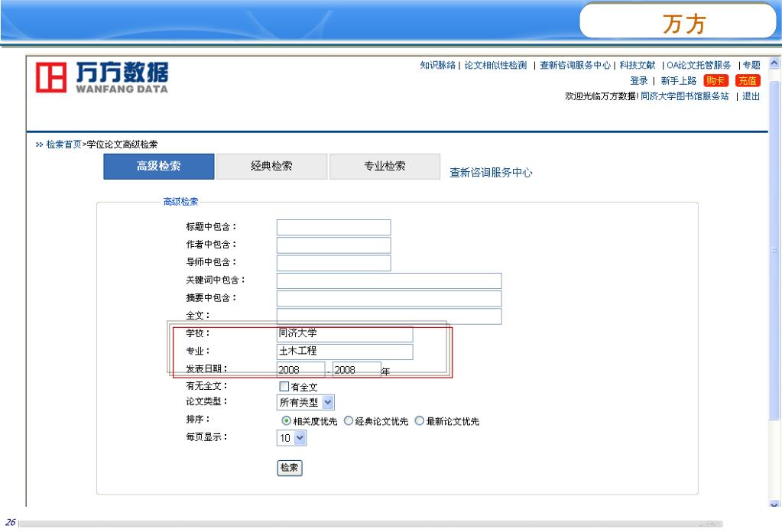The height and width of the screenshot is (532, 782).
Task: Focus the 导师中包含 input field
Action: coord(333,263)
